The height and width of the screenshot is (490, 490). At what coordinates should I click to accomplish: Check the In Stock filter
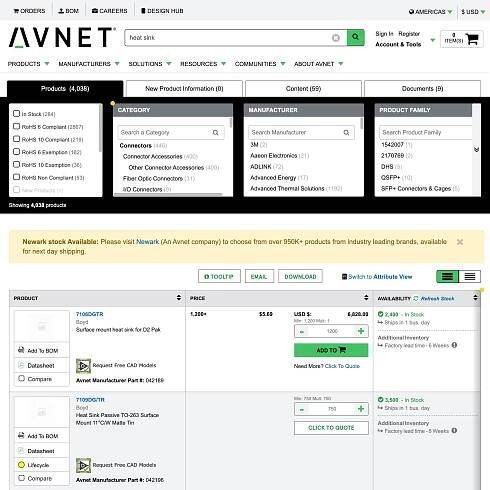coord(16,114)
